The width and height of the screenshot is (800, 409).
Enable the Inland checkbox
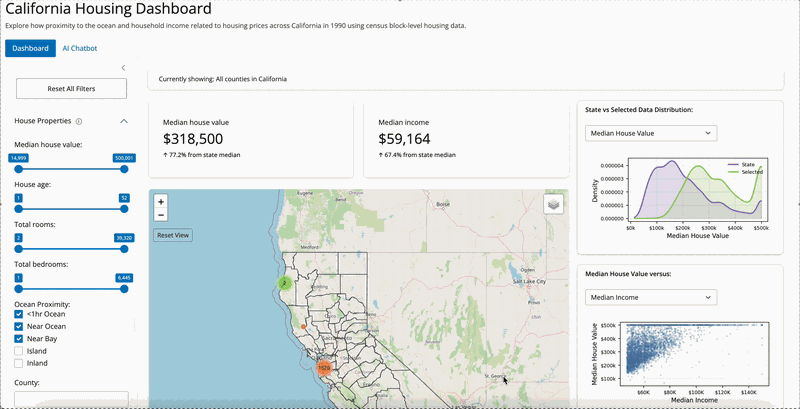coord(19,363)
